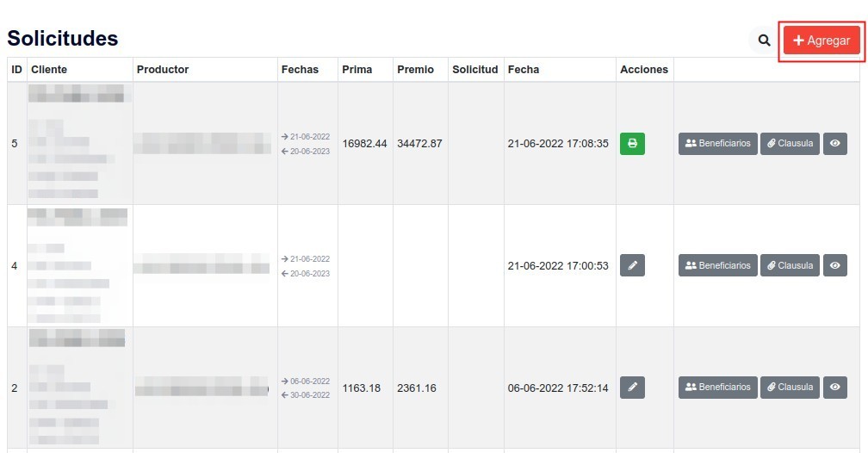View solicitud 5 with the eye icon

pyautogui.click(x=835, y=144)
